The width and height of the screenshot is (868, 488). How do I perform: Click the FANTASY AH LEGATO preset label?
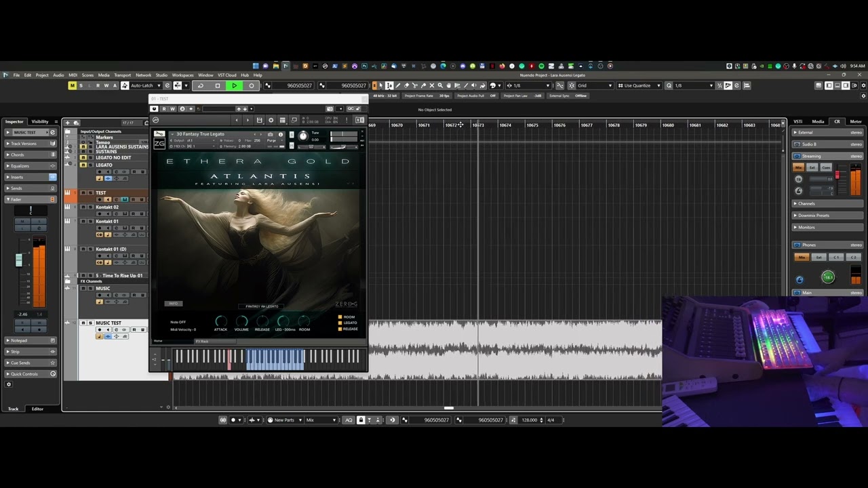pyautogui.click(x=262, y=306)
